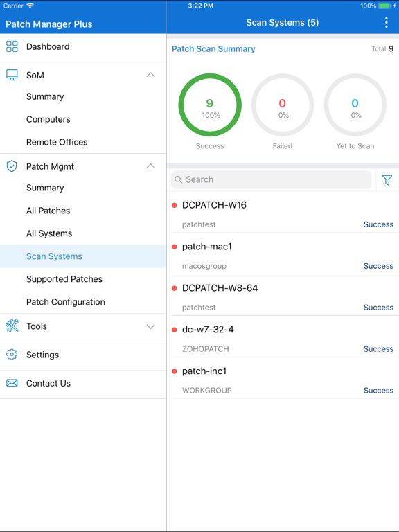399x532 pixels.
Task: Click the Patch Manager Plus title
Action: click(x=49, y=24)
